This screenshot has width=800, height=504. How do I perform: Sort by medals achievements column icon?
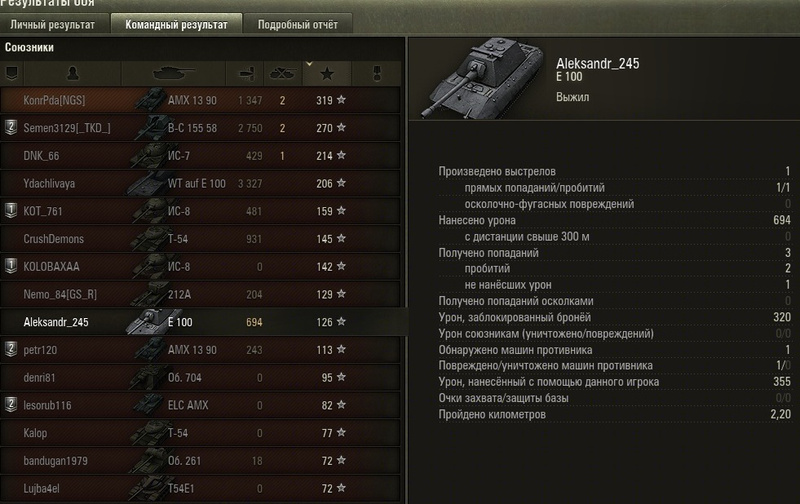tap(377, 74)
